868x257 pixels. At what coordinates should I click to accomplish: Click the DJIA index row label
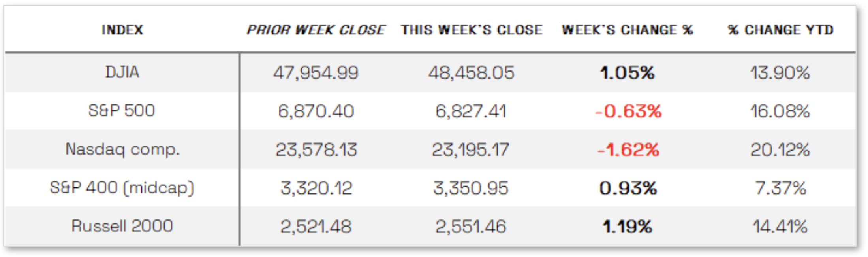pos(122,72)
